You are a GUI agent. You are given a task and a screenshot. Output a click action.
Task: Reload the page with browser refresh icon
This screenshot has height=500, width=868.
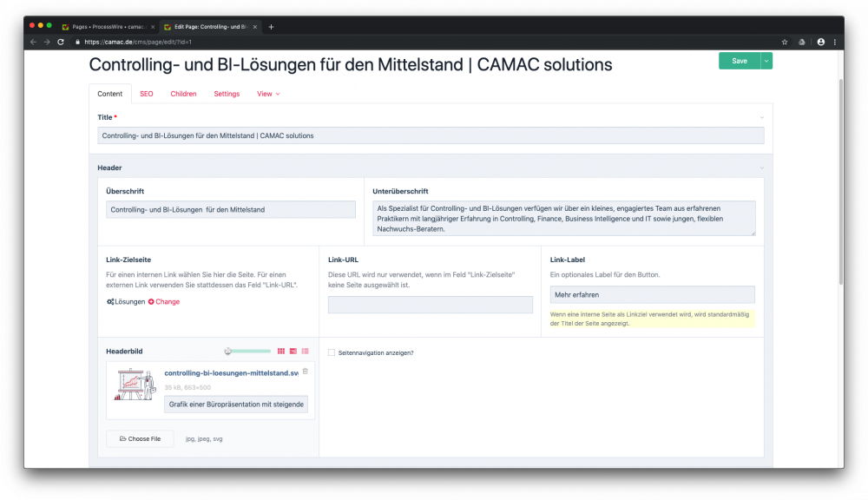pyautogui.click(x=61, y=42)
